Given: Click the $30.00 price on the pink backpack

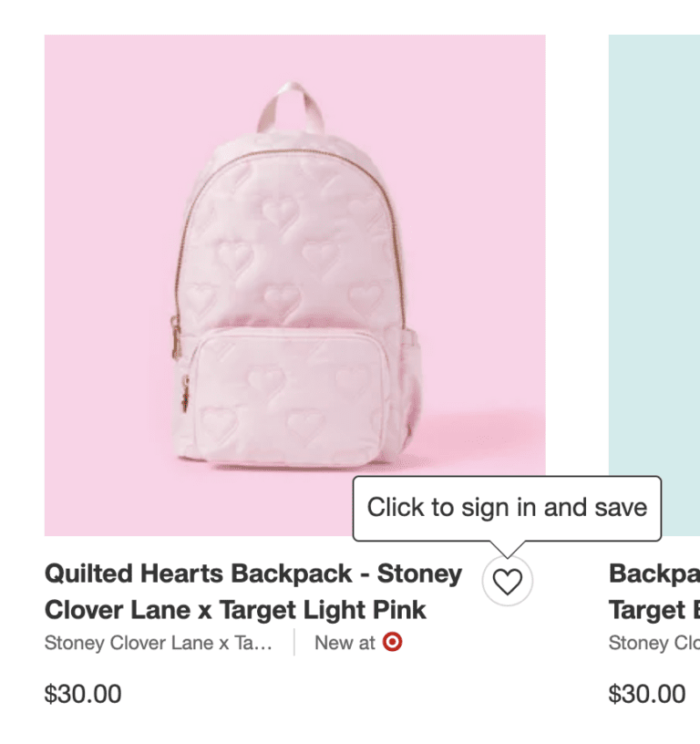Looking at the screenshot, I should coord(81,694).
